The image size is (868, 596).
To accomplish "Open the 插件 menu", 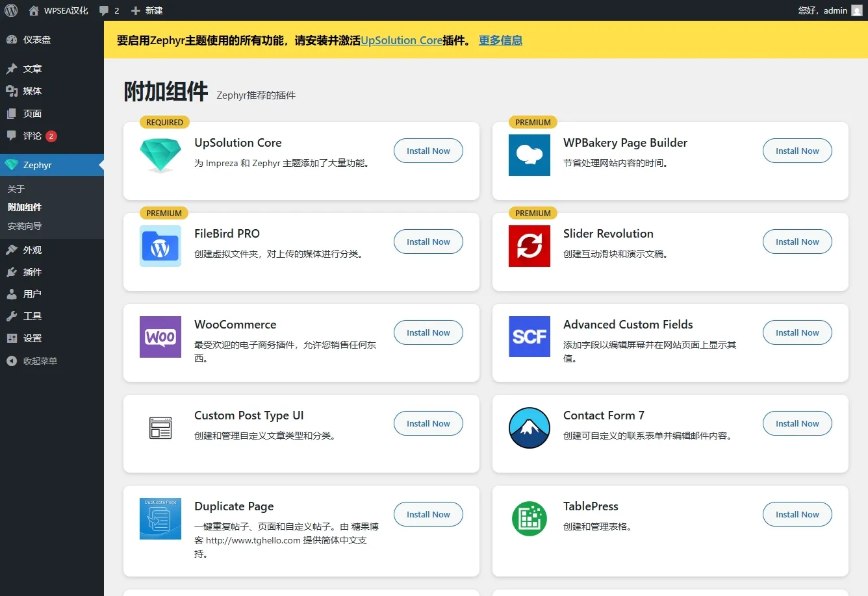I will pos(52,272).
